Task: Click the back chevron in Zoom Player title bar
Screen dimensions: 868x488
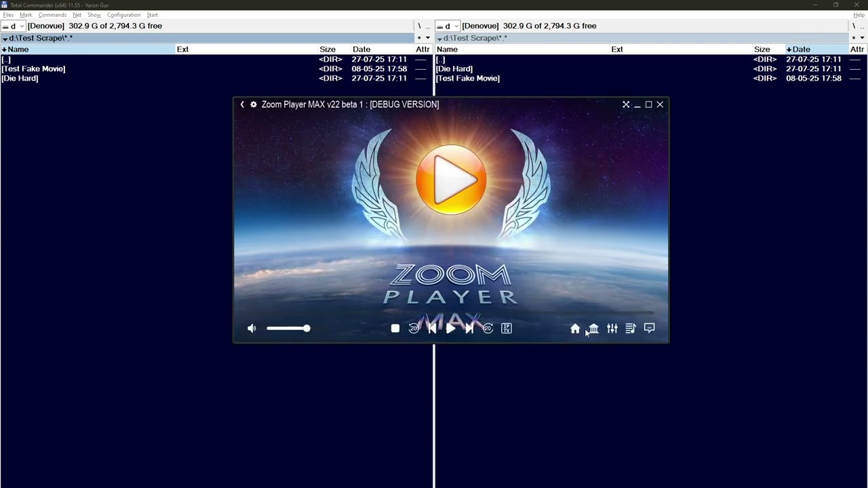Action: tap(242, 104)
